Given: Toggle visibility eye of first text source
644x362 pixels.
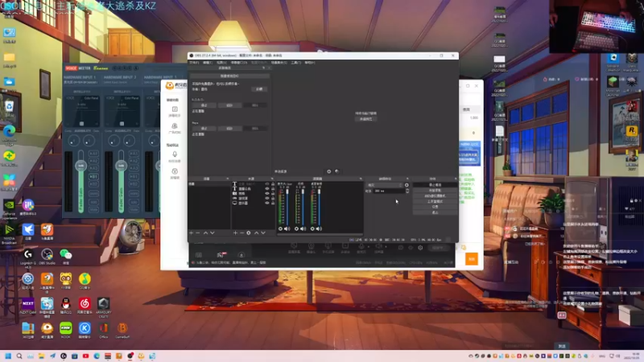Looking at the screenshot, I should coord(267,184).
